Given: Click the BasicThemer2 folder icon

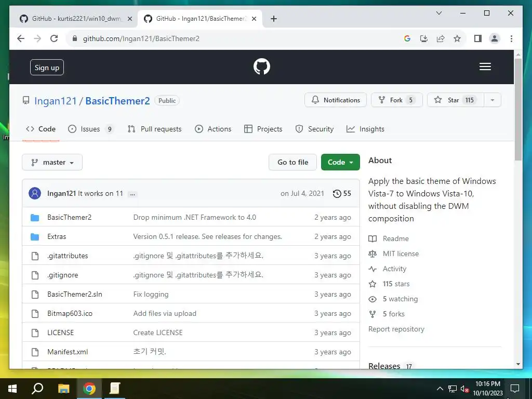Looking at the screenshot, I should 35,218.
